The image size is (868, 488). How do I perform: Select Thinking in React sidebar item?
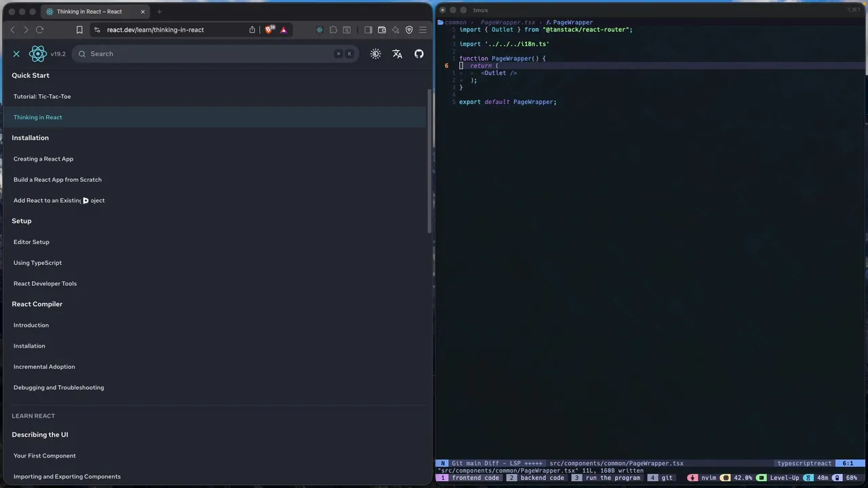[x=215, y=117]
